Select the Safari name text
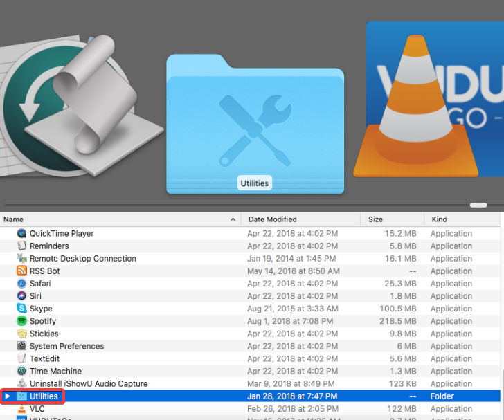 [40, 284]
